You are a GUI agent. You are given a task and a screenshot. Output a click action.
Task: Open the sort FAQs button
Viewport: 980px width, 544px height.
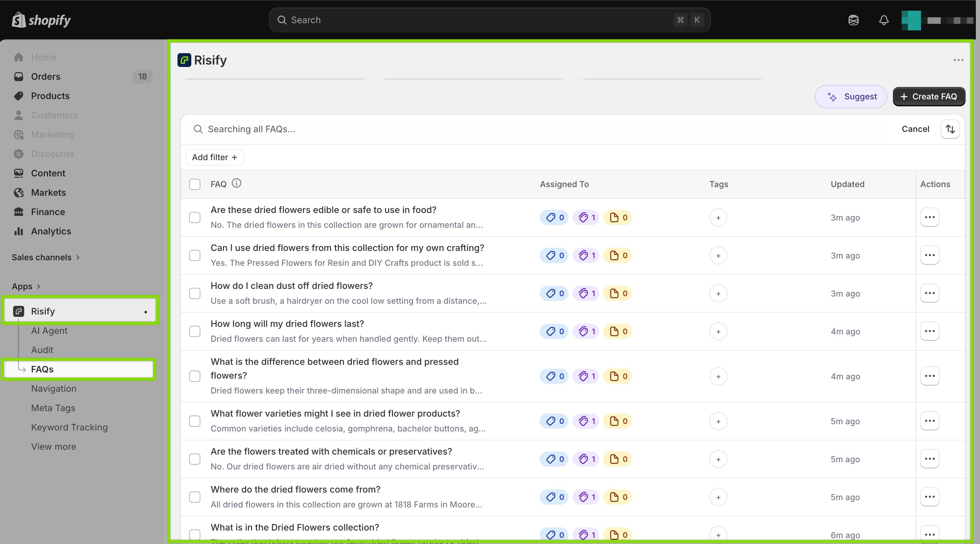(x=950, y=129)
